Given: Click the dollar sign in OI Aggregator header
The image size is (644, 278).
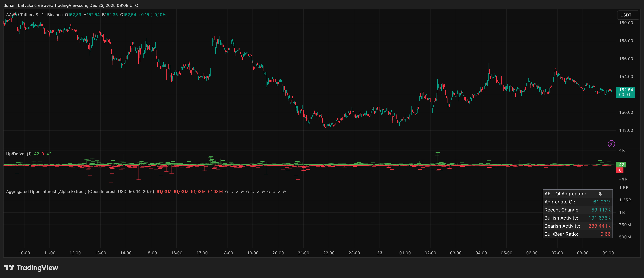Looking at the screenshot, I should click(600, 194).
